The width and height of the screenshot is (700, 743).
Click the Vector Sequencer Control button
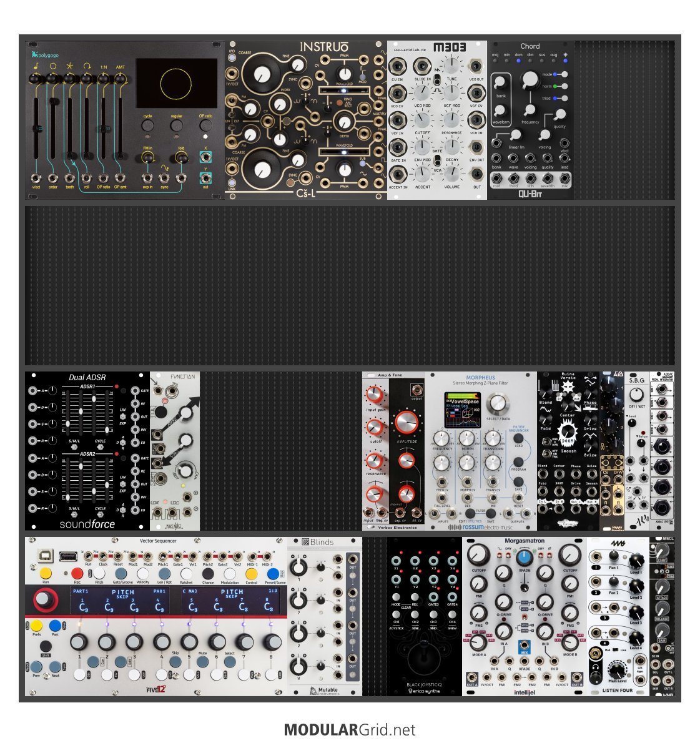tap(251, 574)
